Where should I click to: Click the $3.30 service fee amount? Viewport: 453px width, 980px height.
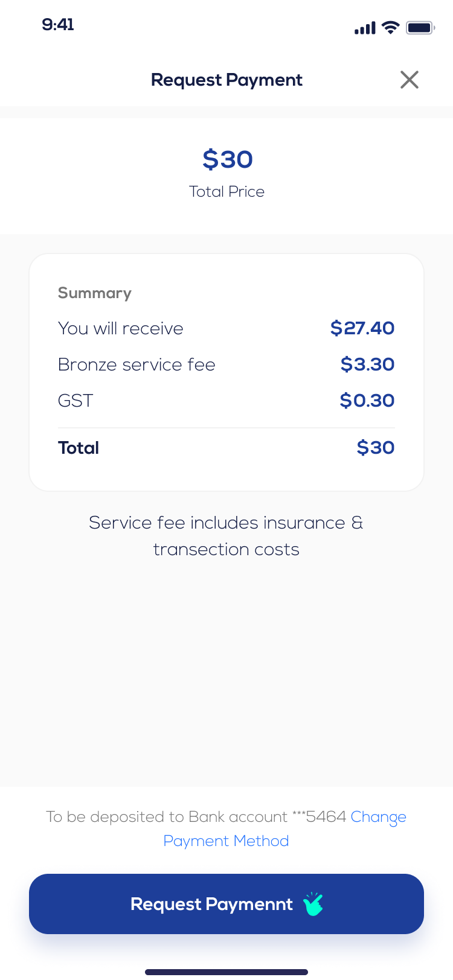[x=367, y=364]
